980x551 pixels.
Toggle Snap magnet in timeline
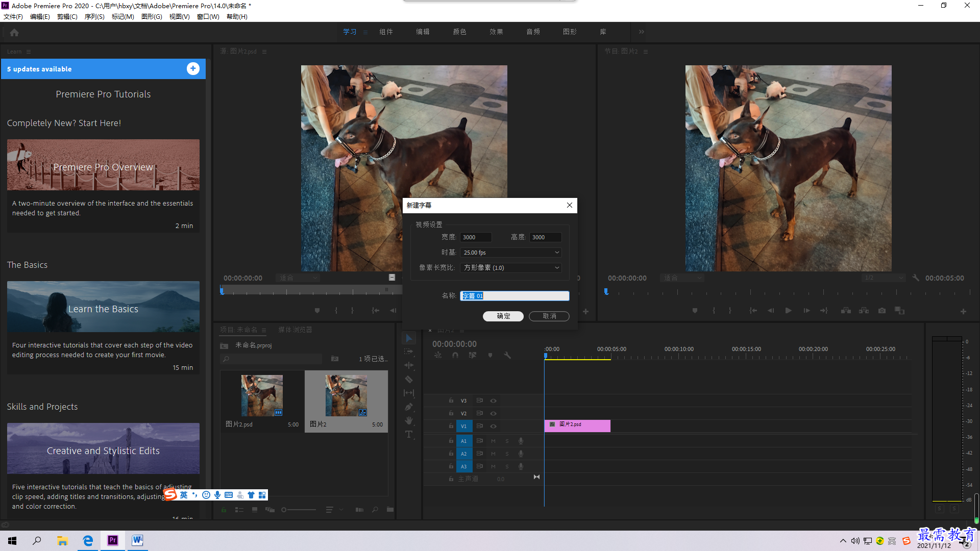coord(455,355)
